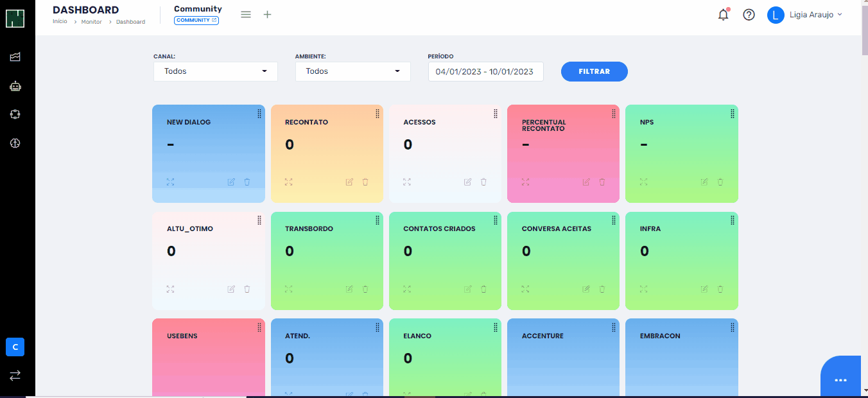Image resolution: width=868 pixels, height=398 pixels.
Task: Click the FILTRAR button
Action: 594,72
